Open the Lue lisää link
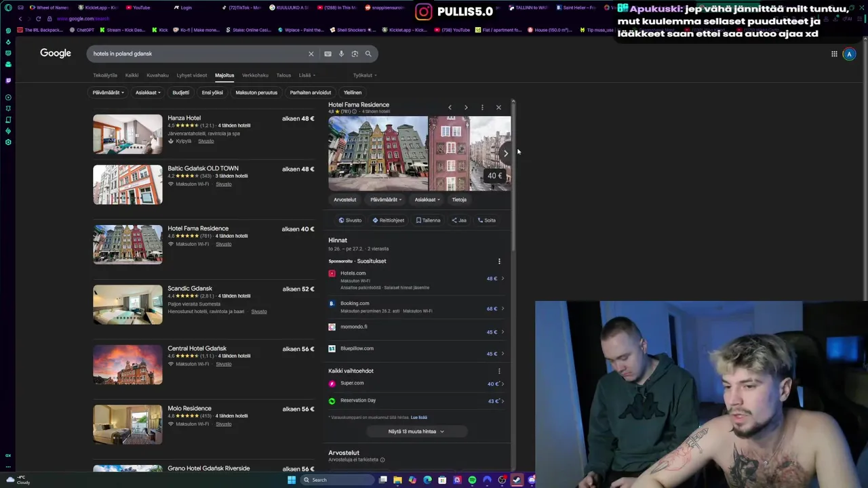868x488 pixels. pos(418,418)
